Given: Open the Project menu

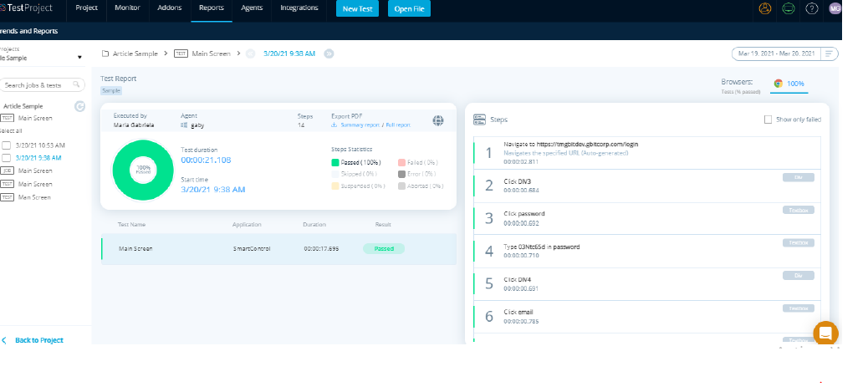Looking at the screenshot, I should point(84,8).
